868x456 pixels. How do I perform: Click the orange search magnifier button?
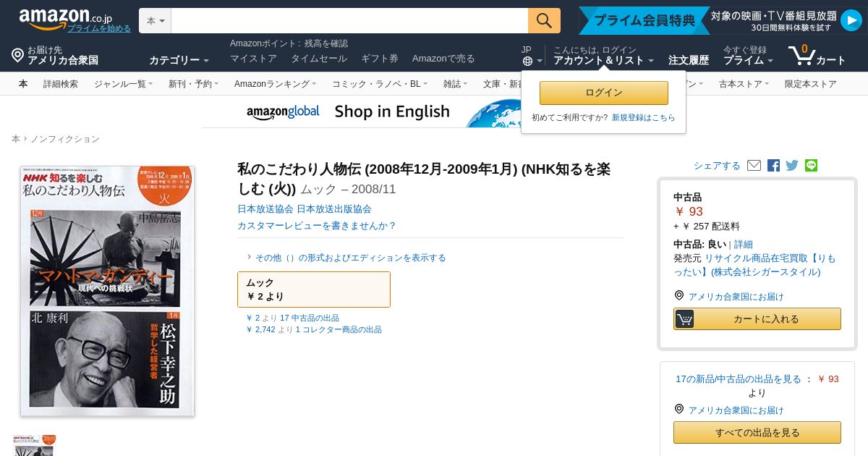pyautogui.click(x=544, y=20)
